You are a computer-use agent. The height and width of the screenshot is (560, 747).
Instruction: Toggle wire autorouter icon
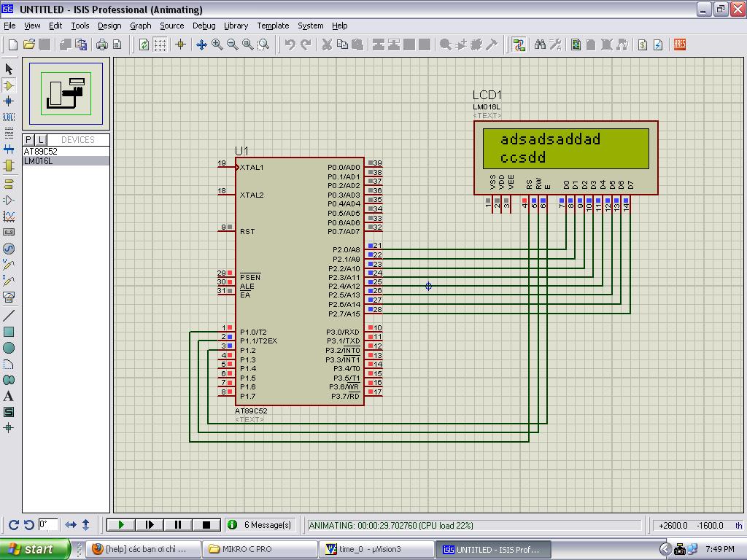[519, 44]
